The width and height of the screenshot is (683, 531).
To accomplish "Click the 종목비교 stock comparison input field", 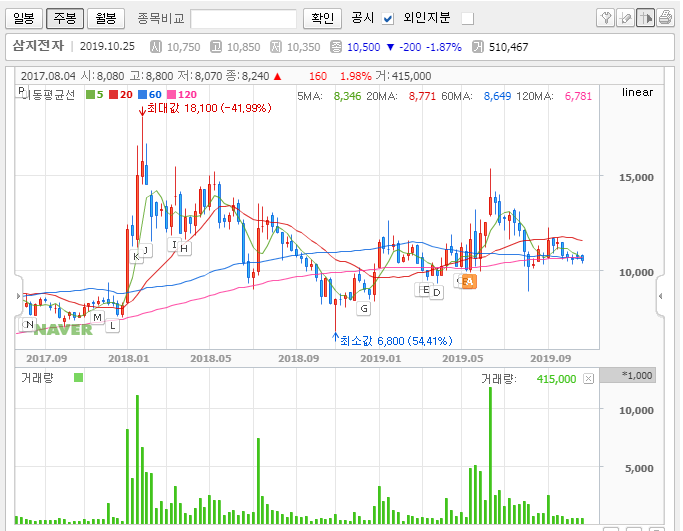I will tap(243, 19).
